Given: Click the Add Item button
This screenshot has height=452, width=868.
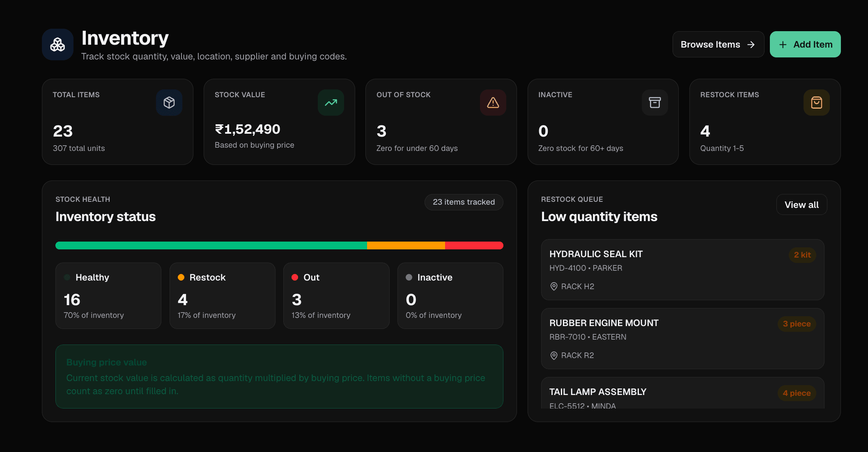Looking at the screenshot, I should pyautogui.click(x=805, y=44).
